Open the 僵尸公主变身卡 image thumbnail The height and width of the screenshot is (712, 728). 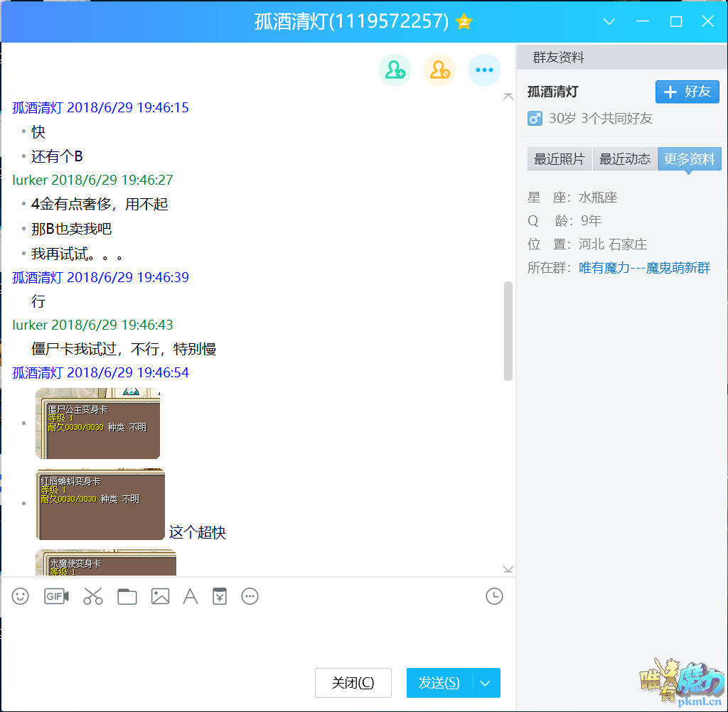point(97,424)
